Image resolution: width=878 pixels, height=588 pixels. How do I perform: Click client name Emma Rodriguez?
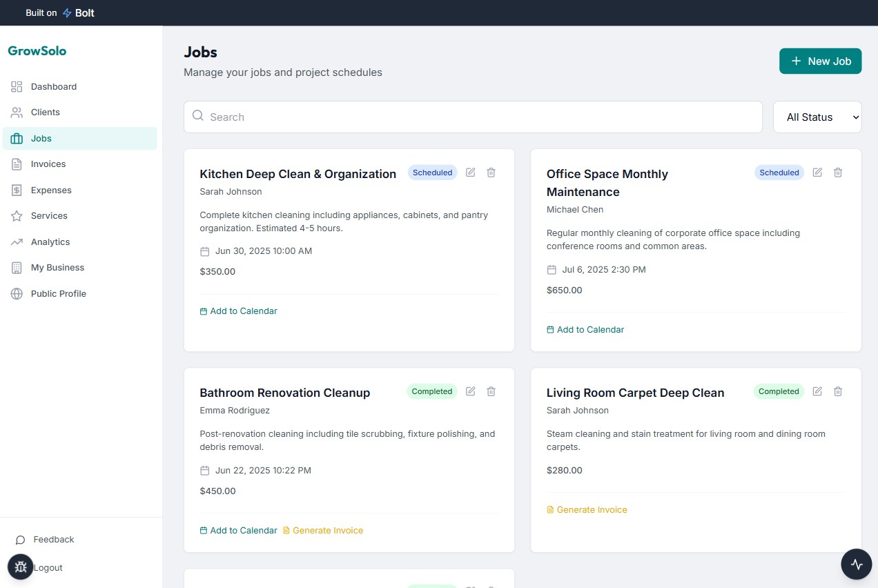(x=235, y=411)
